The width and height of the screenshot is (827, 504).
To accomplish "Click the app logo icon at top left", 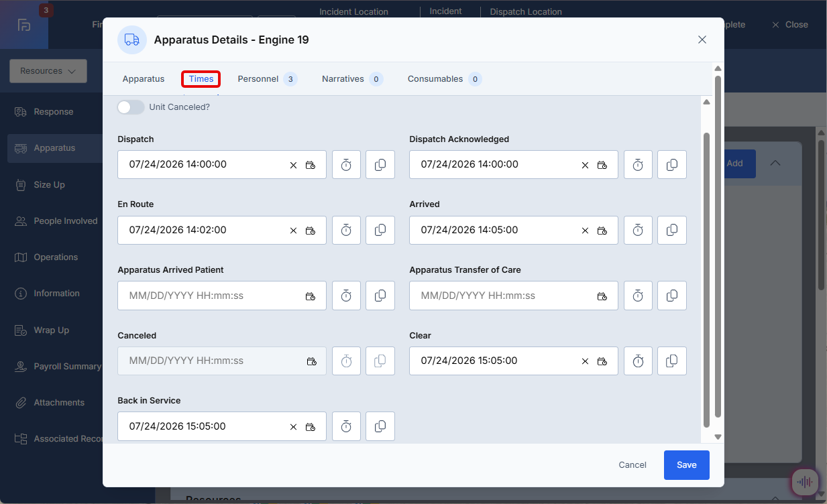I will click(24, 25).
